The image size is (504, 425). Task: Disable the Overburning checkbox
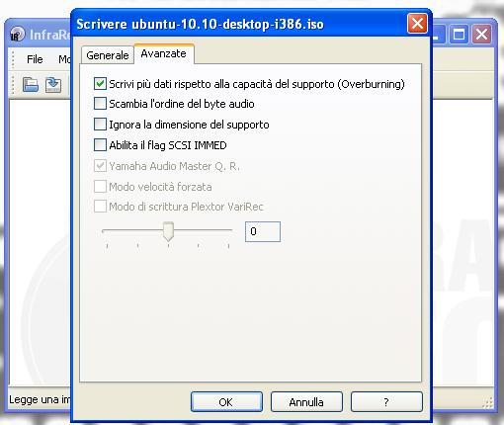point(100,84)
